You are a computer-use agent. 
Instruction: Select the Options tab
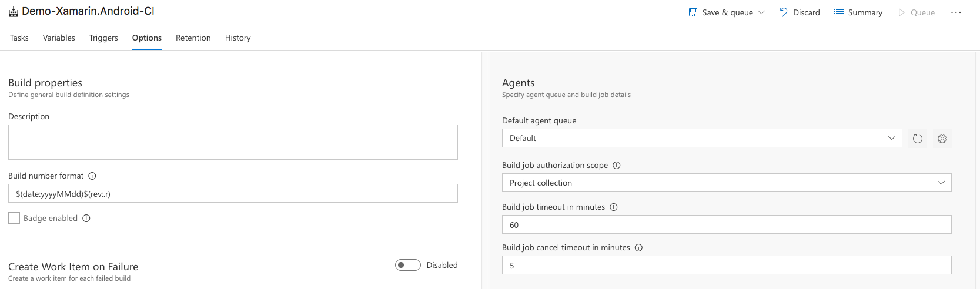(x=147, y=38)
